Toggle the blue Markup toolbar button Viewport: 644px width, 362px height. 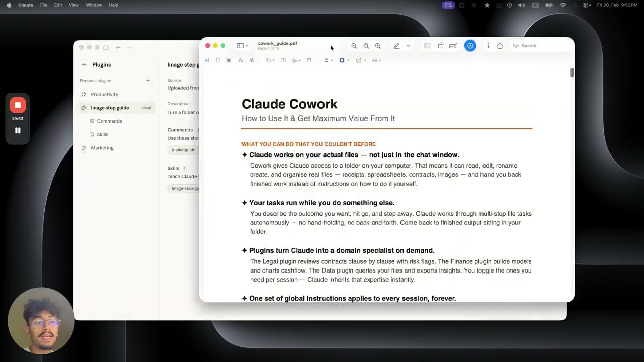470,46
